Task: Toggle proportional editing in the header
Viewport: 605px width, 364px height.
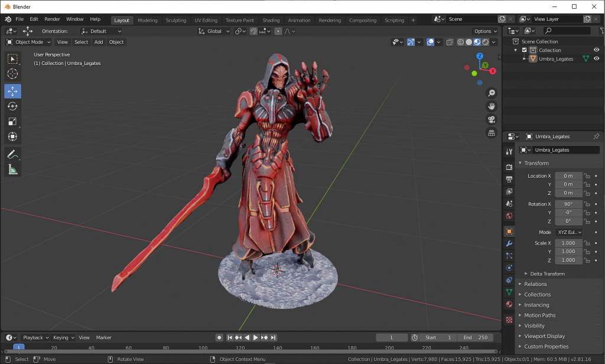Action: 278,31
